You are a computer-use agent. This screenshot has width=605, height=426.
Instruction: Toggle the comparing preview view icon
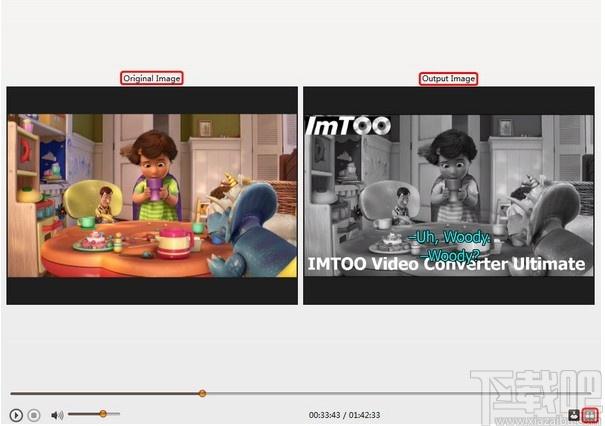(590, 416)
